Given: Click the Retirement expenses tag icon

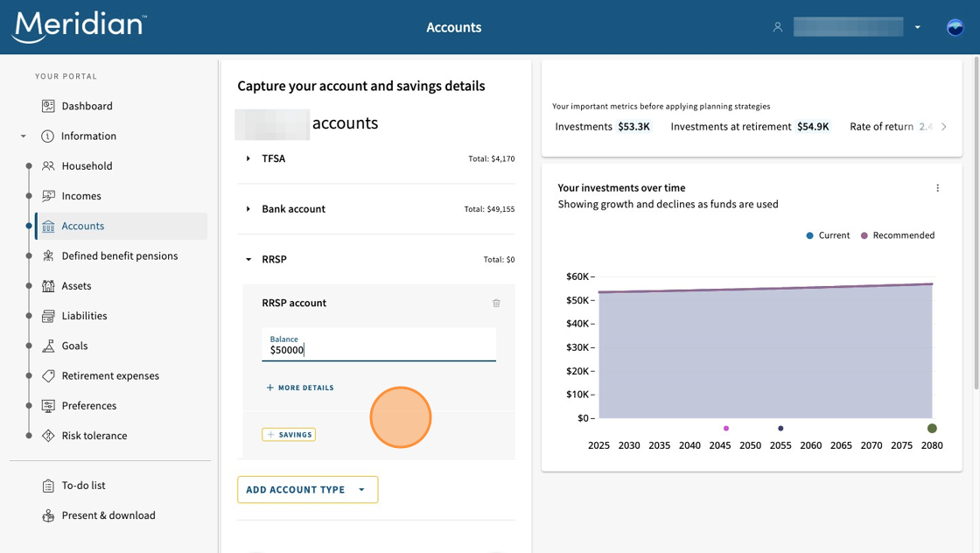Looking at the screenshot, I should click(48, 376).
